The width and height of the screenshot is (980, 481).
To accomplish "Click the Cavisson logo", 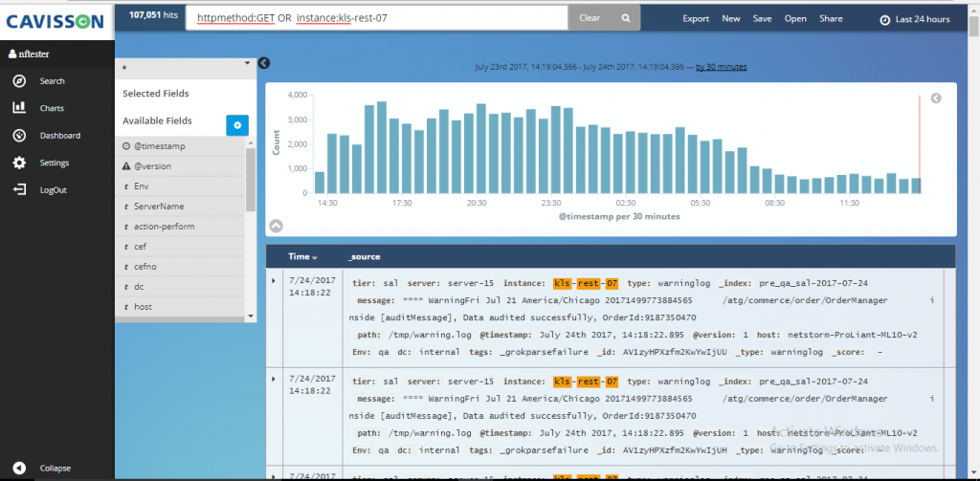I will coord(55,22).
